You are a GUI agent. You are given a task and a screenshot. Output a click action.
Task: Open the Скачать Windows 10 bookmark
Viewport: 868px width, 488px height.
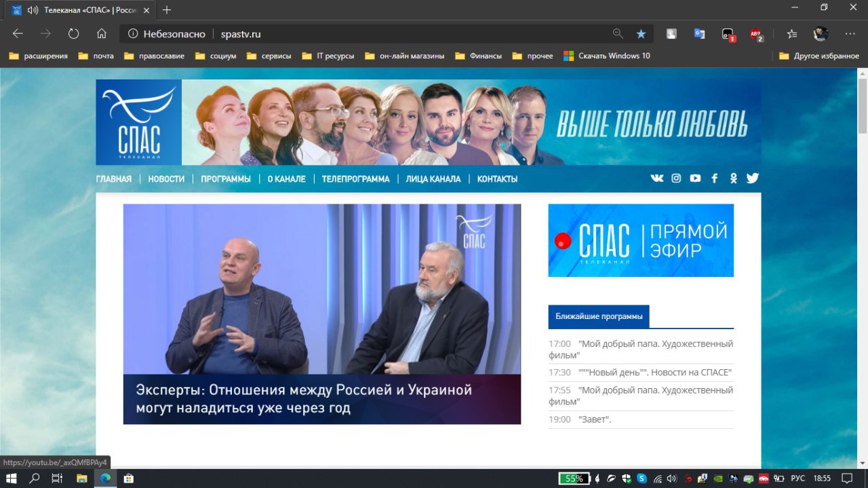pyautogui.click(x=607, y=56)
